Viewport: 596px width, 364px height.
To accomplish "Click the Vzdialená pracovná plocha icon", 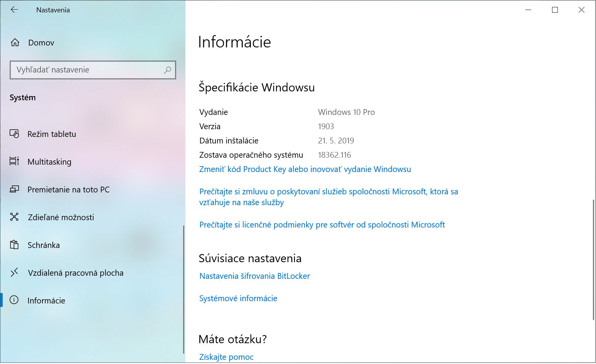I will [x=14, y=273].
